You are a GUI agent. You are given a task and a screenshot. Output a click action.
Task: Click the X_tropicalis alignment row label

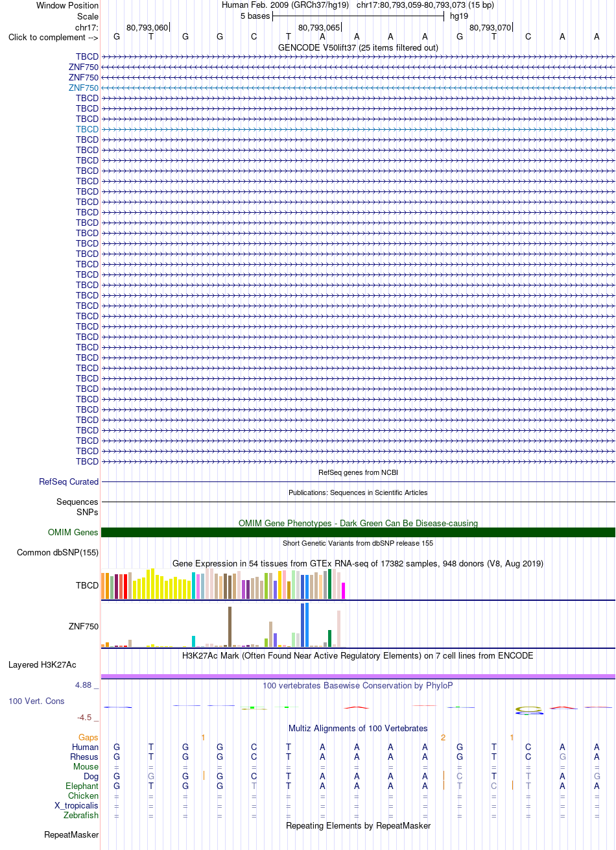[x=77, y=805]
